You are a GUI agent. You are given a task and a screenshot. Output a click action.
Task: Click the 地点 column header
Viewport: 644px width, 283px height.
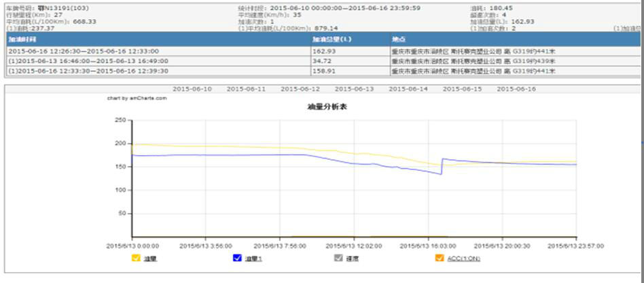[x=399, y=39]
